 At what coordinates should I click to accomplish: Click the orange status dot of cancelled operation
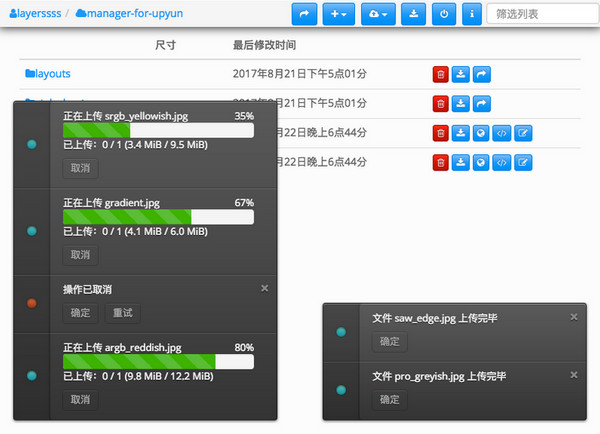(32, 303)
